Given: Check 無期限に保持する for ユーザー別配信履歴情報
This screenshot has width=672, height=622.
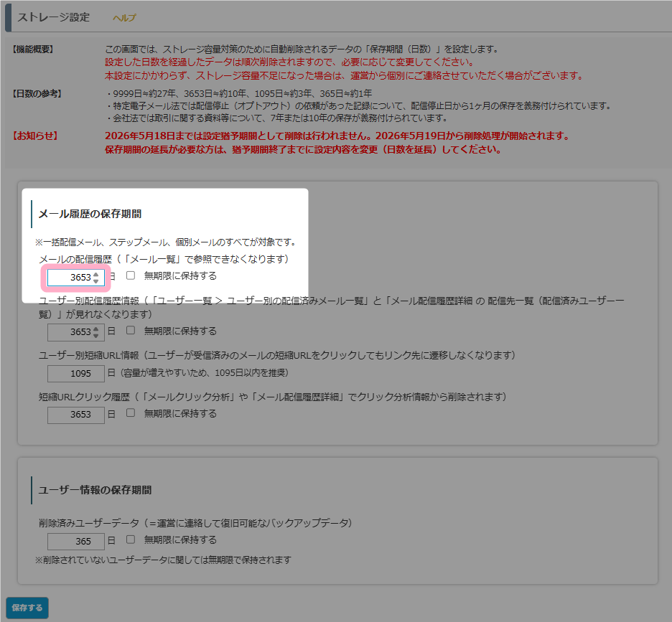Looking at the screenshot, I should tap(131, 331).
